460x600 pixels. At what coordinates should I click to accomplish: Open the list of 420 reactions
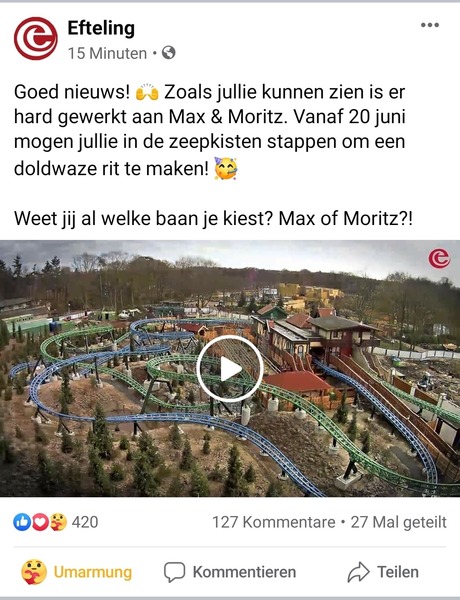click(85, 522)
